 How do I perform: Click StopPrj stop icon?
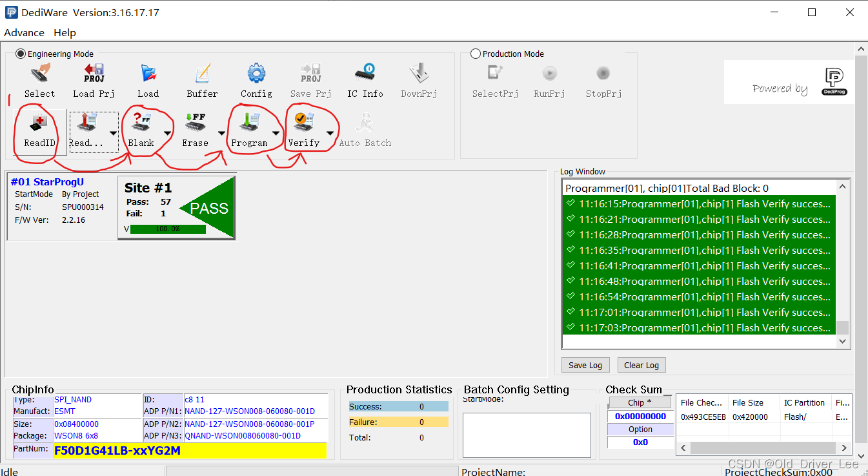click(603, 80)
